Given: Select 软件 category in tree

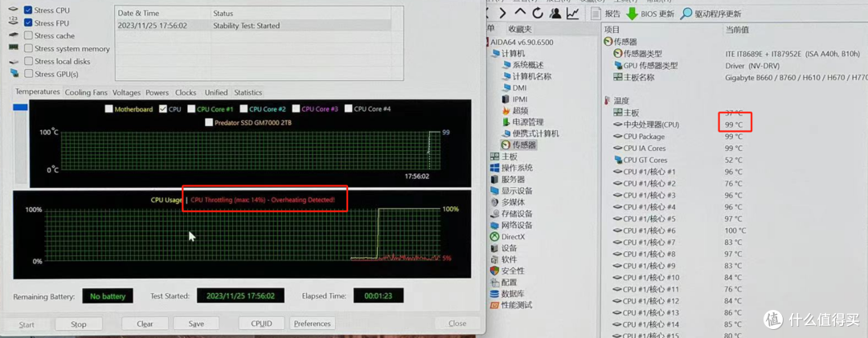Looking at the screenshot, I should coord(504,259).
